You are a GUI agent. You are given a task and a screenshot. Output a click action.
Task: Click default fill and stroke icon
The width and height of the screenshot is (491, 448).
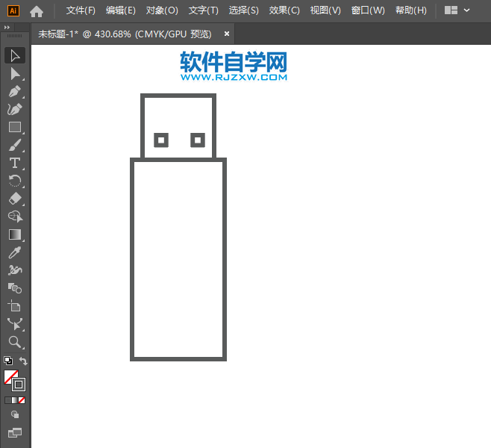click(8, 361)
